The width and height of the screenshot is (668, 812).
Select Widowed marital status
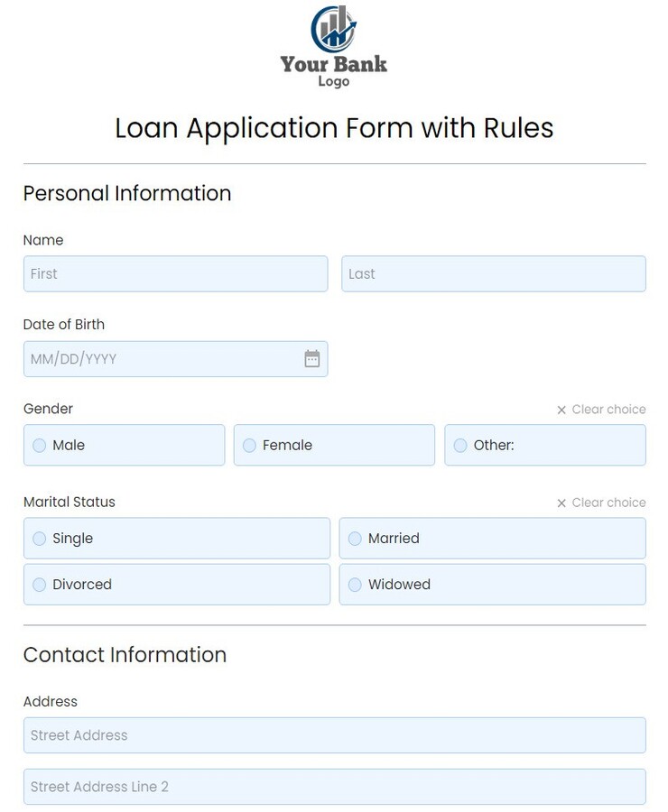(x=354, y=585)
